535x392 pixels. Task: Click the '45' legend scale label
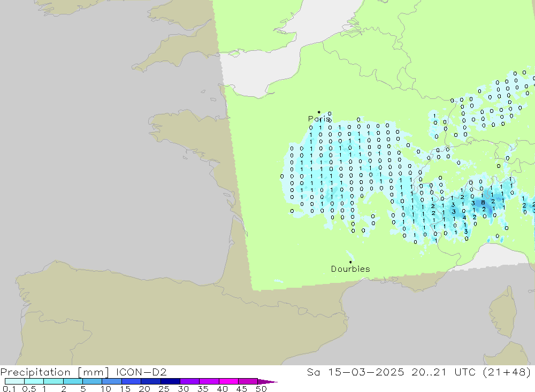tap(242, 389)
